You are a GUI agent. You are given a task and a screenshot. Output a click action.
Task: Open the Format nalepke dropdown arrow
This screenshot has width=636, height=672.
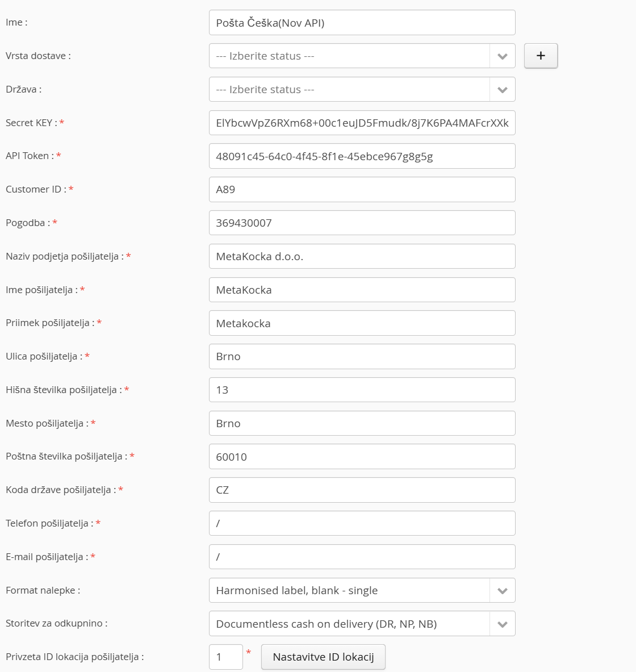[503, 591]
